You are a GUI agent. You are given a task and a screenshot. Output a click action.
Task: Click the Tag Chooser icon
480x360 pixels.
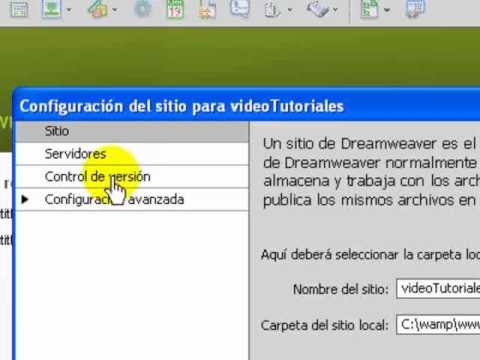415,9
